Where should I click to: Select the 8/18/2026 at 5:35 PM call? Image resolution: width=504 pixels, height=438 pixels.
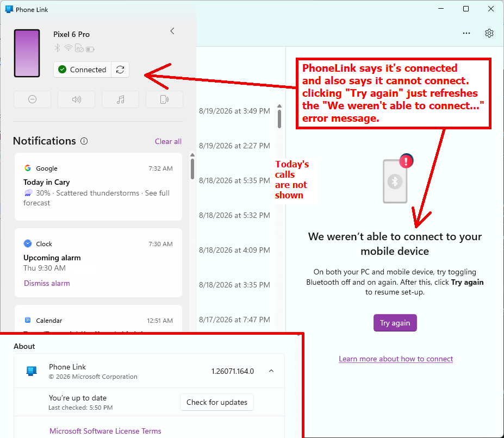coord(234,180)
